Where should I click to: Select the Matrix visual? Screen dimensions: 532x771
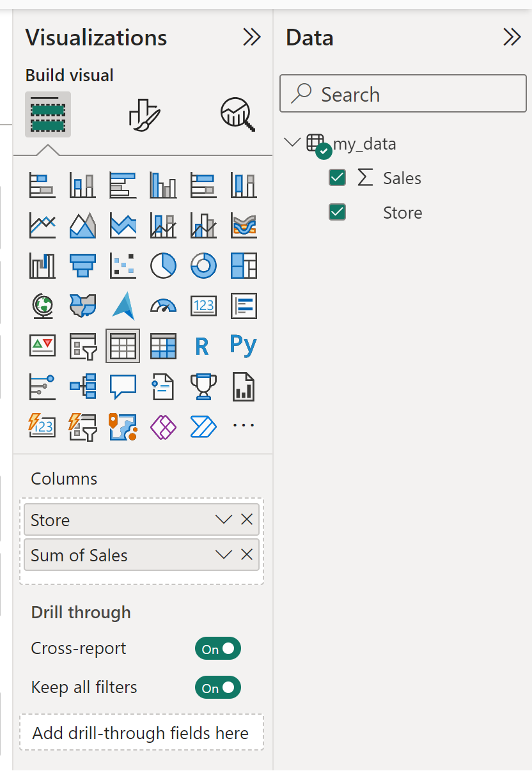(163, 346)
